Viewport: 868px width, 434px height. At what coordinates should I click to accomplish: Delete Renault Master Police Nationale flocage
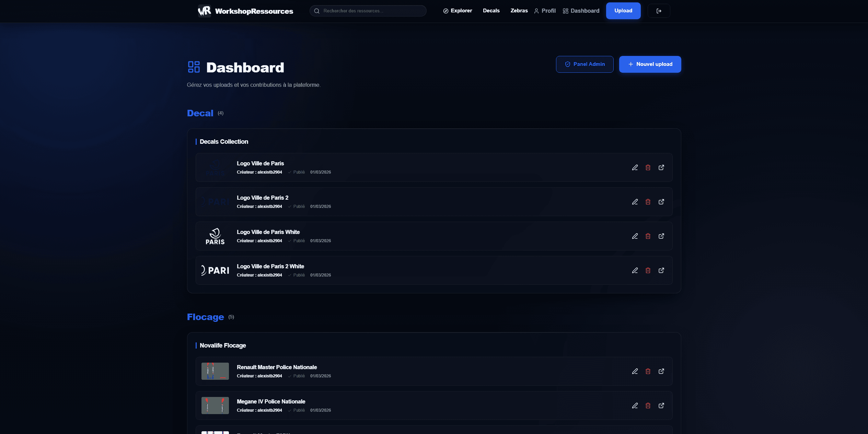[648, 371]
